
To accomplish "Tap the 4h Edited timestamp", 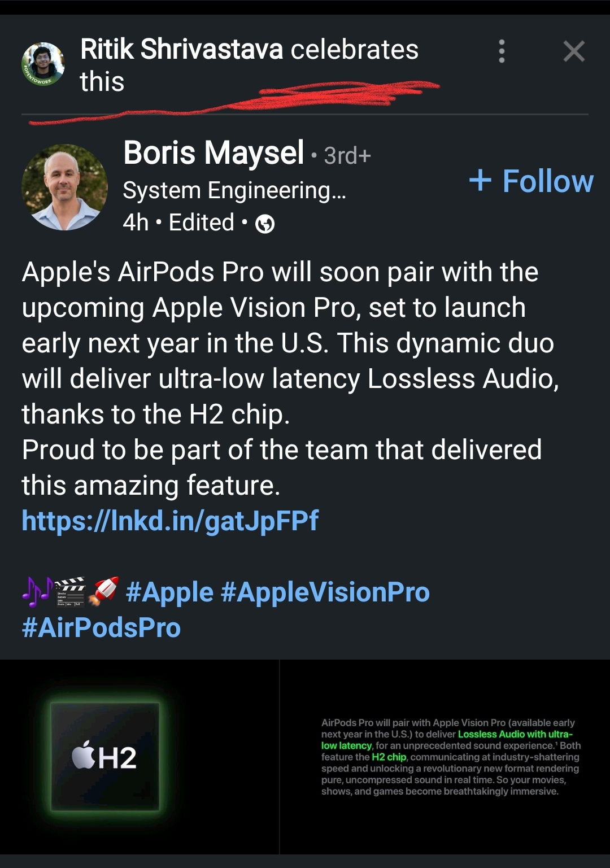I will [x=178, y=223].
